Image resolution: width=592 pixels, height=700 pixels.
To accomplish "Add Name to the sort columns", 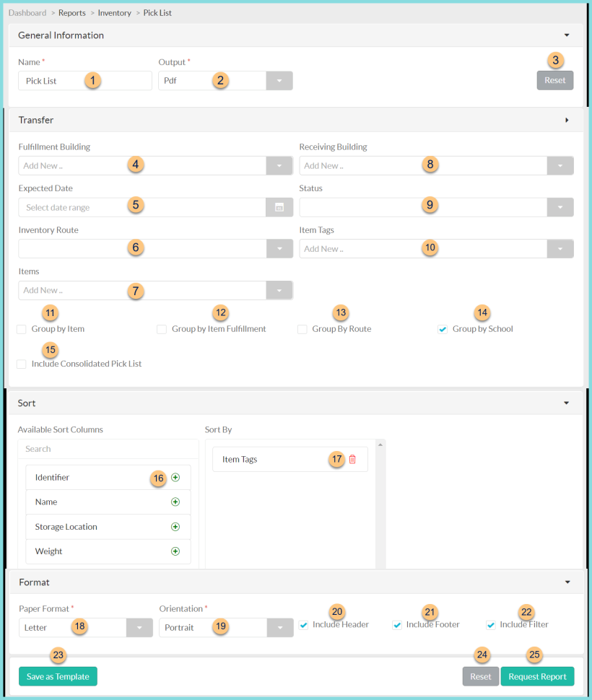I will 175,502.
